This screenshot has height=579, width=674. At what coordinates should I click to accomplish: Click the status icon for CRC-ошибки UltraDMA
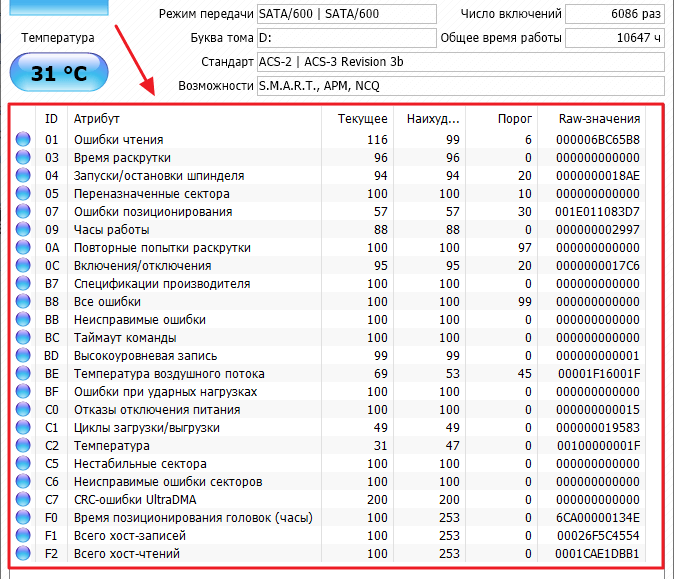click(x=23, y=500)
